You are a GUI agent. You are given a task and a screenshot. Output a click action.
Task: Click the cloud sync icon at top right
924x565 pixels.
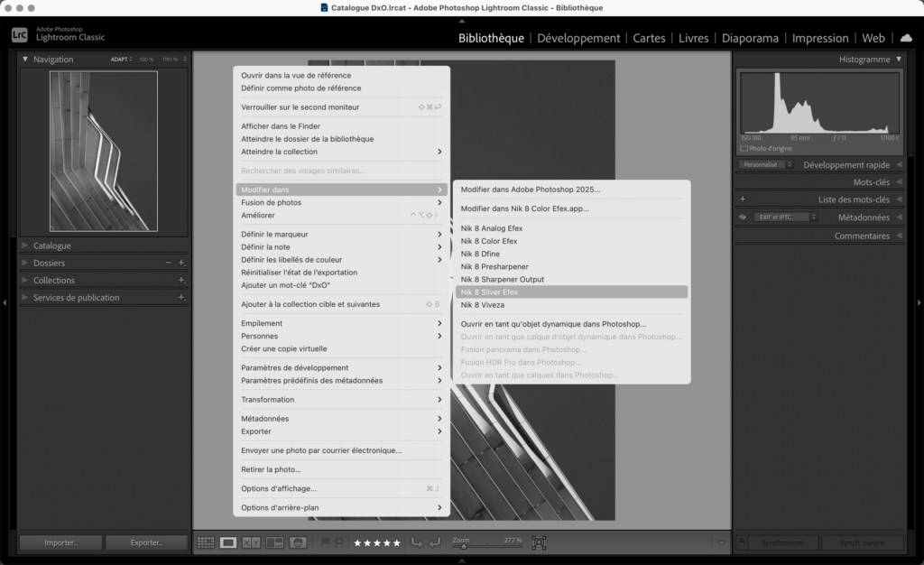(x=906, y=38)
